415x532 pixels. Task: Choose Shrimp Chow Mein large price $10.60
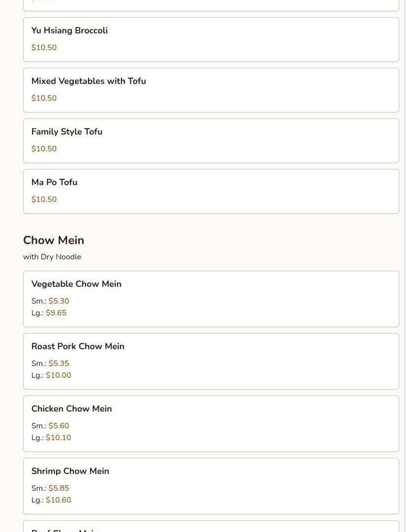point(59,500)
